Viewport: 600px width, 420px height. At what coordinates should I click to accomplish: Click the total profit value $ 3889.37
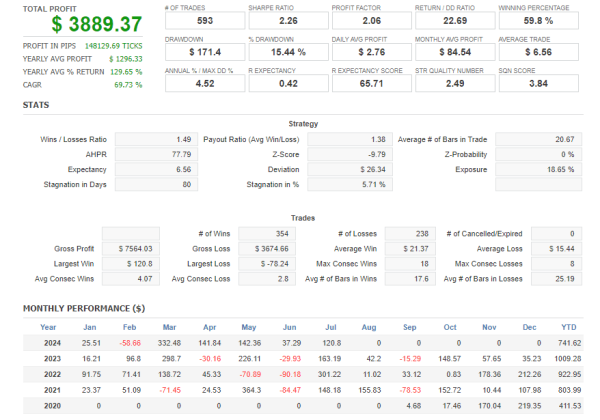(x=96, y=24)
